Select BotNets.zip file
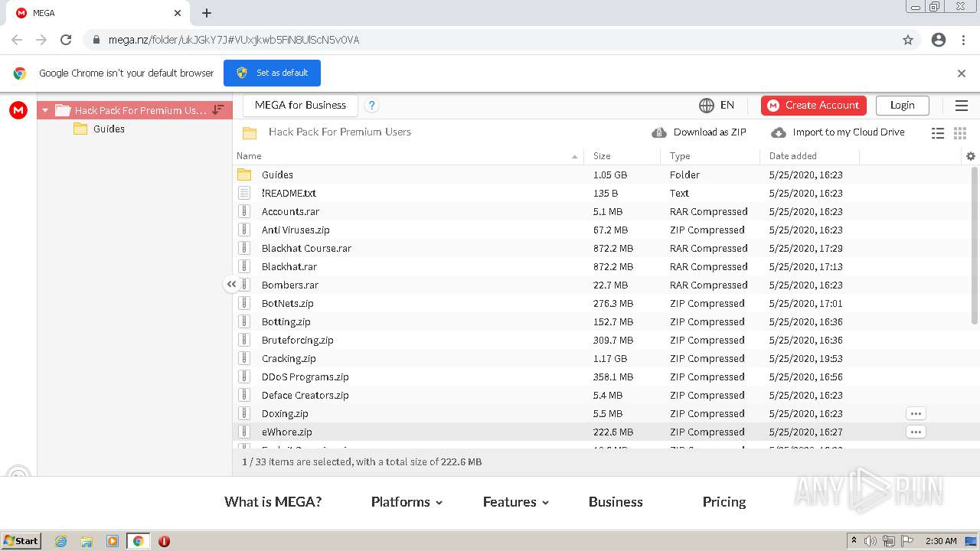Viewport: 980px width, 551px height. tap(601, 303)
